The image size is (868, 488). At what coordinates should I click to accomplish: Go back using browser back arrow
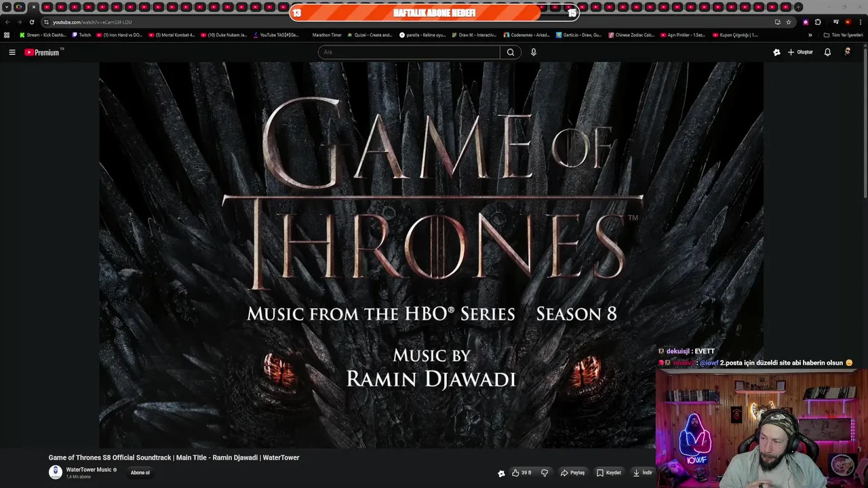point(7,22)
